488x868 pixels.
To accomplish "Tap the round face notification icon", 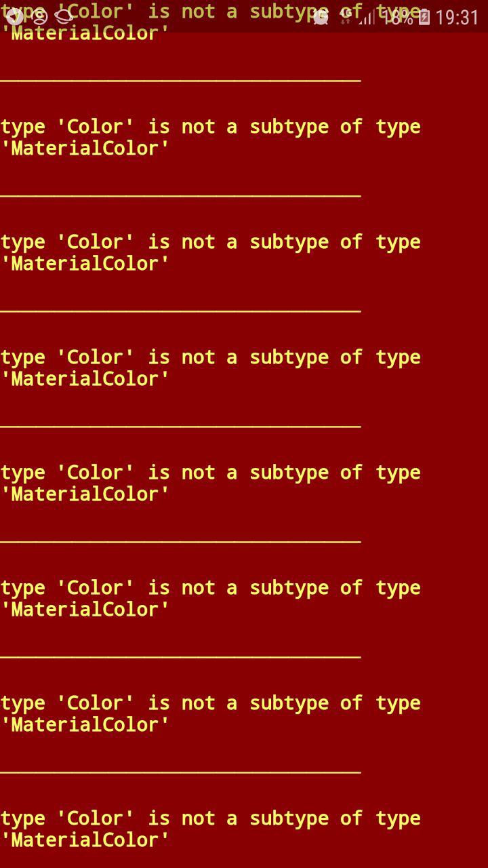I will [39, 16].
